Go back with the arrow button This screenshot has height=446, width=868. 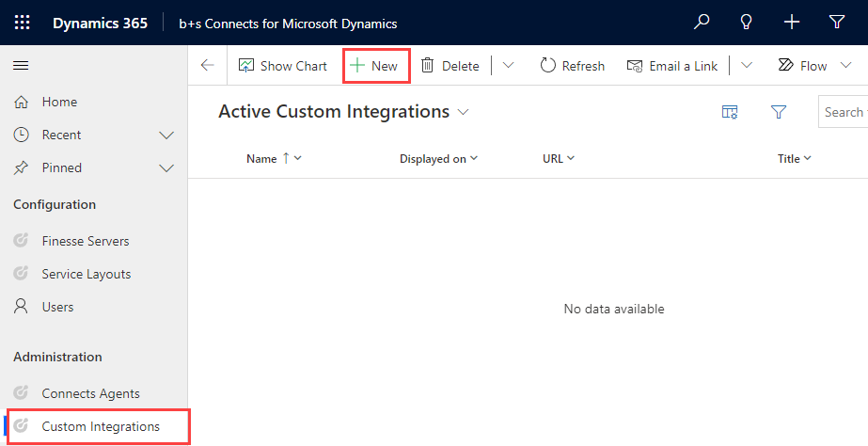(x=208, y=65)
